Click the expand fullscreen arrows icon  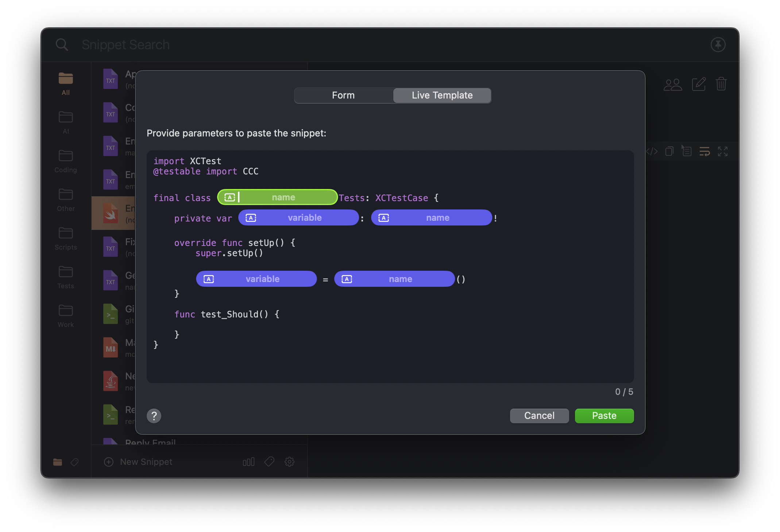pyautogui.click(x=723, y=151)
